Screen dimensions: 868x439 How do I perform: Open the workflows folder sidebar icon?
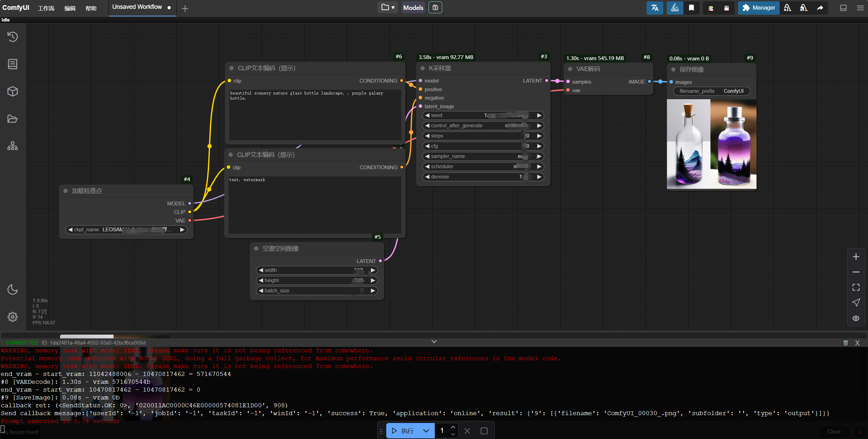13,119
